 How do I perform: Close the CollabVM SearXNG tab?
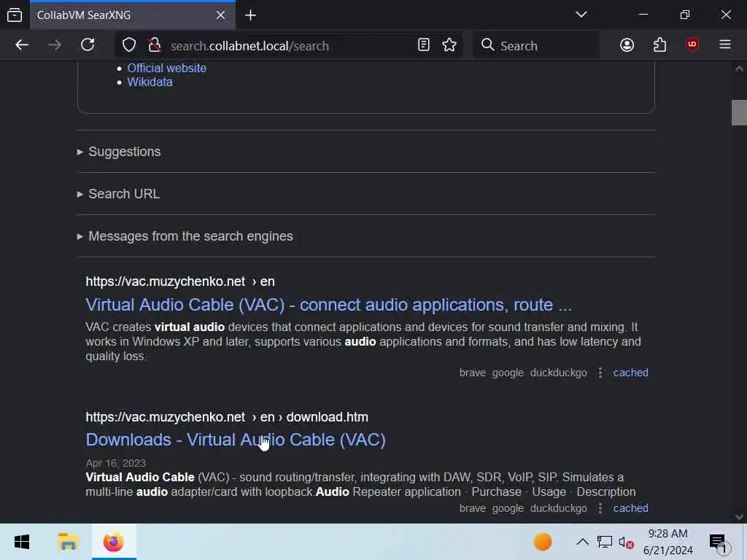point(220,15)
